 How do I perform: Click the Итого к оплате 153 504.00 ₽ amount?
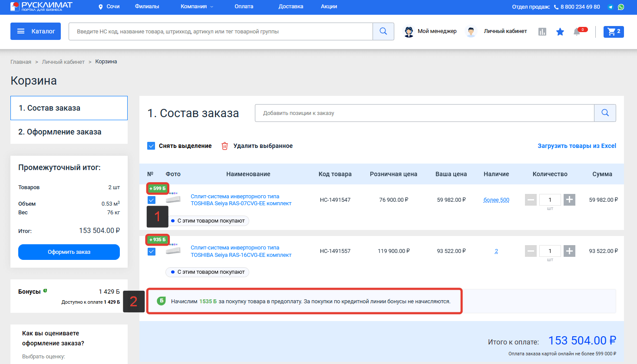point(582,341)
